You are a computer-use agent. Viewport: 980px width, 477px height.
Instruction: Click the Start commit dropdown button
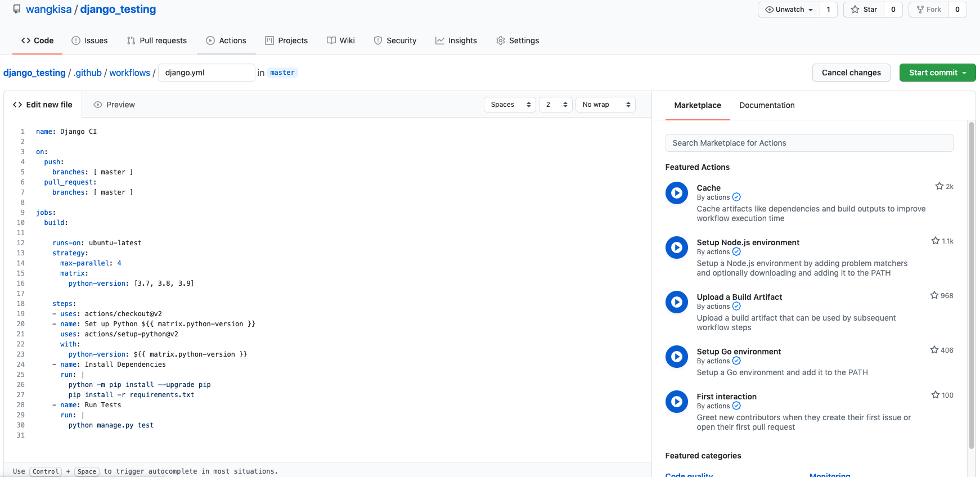[937, 73]
